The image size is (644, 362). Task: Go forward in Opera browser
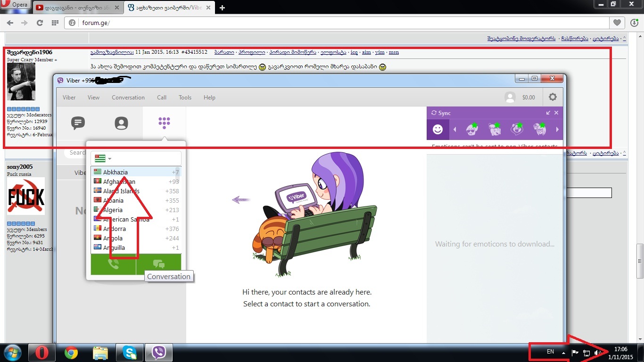click(x=25, y=23)
